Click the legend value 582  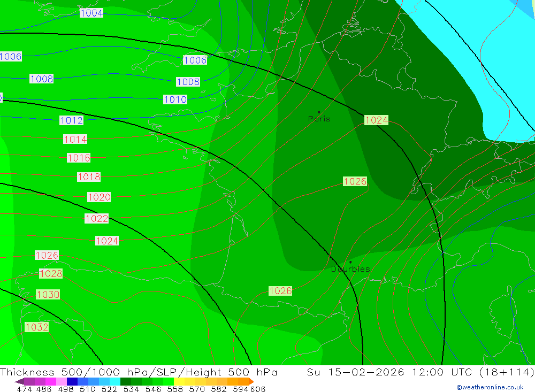[218, 389]
